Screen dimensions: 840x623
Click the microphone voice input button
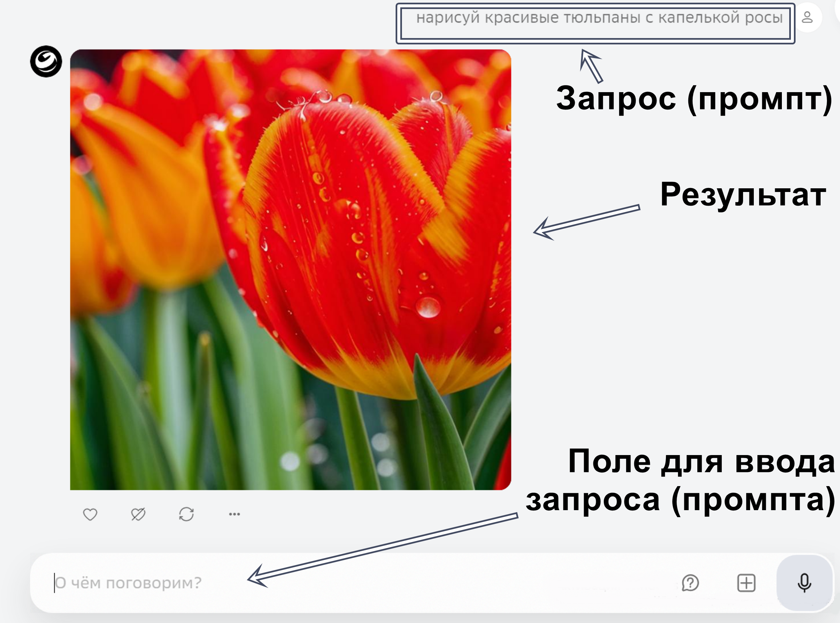(804, 583)
